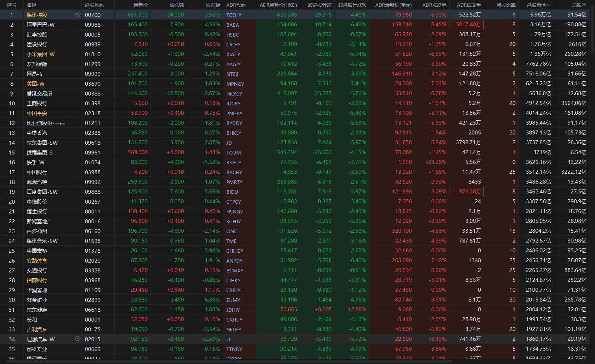Screen dimensions: 595x364
Task: Click the circle icon beside 理想汽车-W
Action: point(77,338)
